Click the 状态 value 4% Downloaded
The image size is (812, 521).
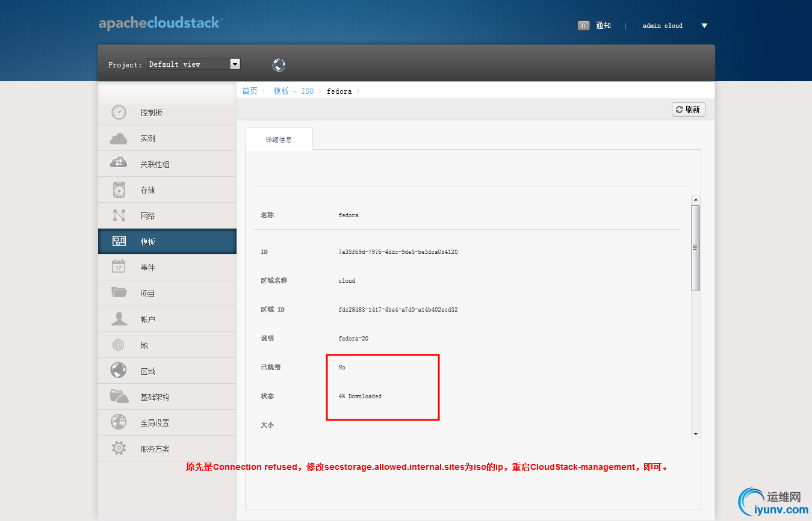pyautogui.click(x=360, y=396)
